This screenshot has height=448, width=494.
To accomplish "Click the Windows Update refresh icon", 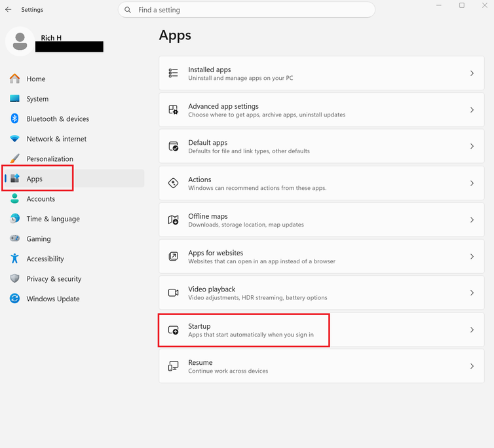I will 14,299.
